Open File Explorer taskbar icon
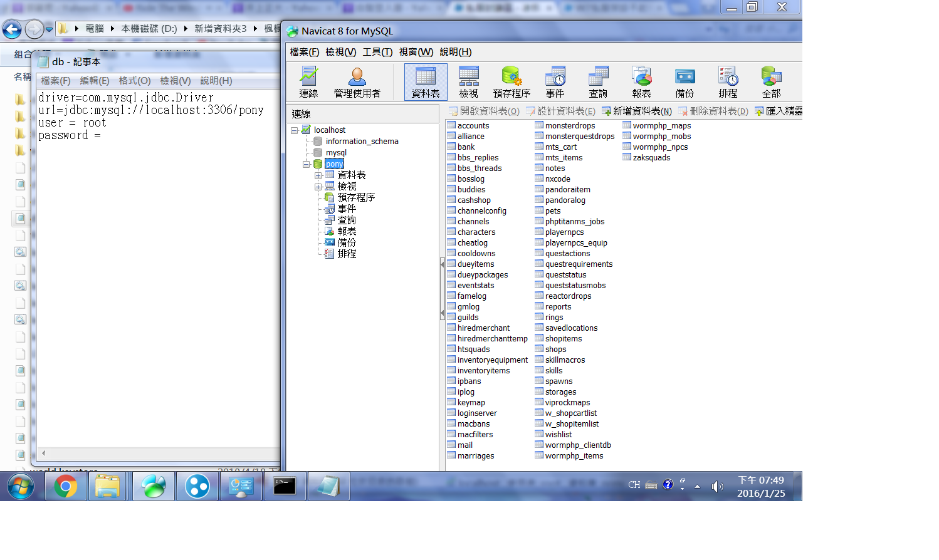 click(x=108, y=487)
